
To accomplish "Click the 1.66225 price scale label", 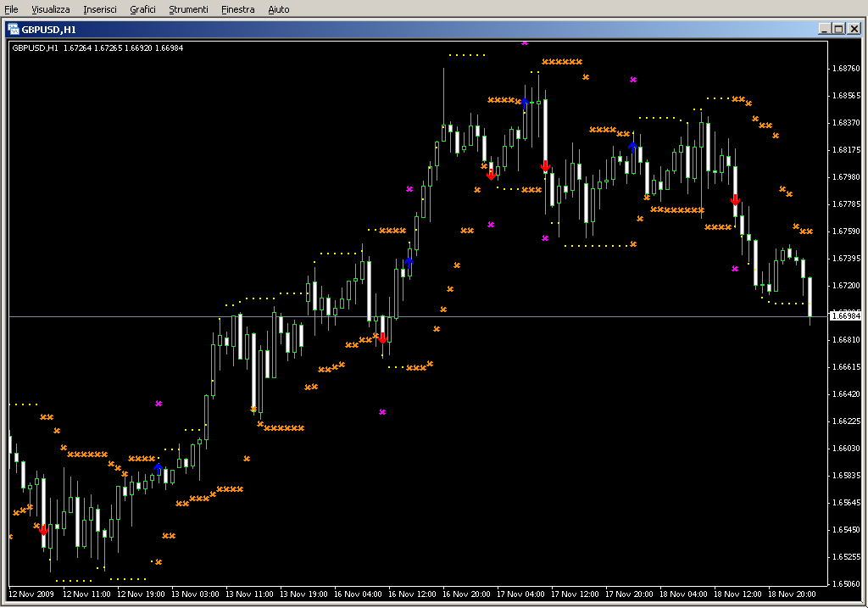I will (847, 421).
